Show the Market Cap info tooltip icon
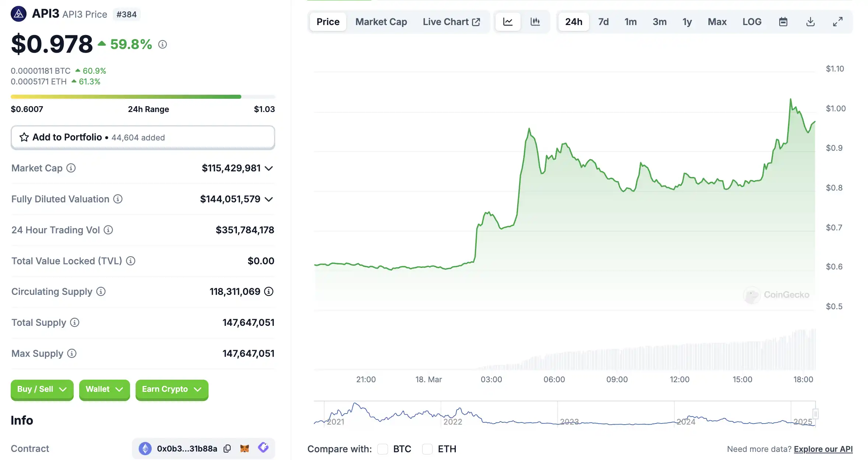The height and width of the screenshot is (460, 868). point(71,168)
